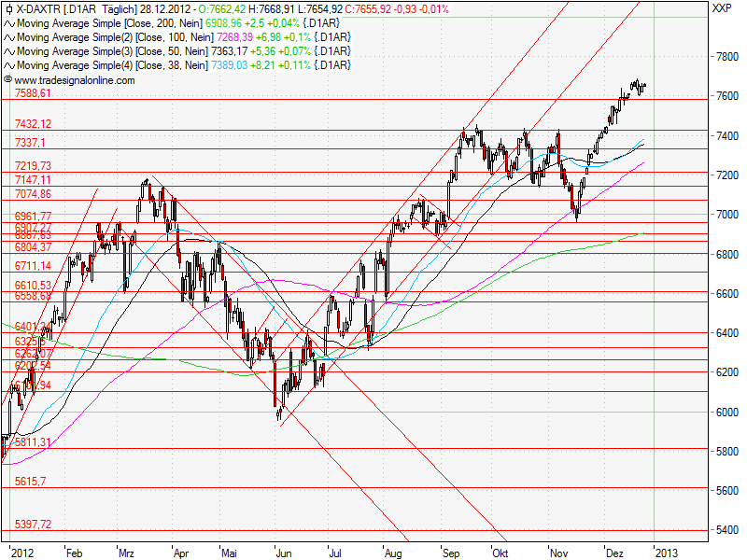
Task: Click the 7800 price axis label
Action: [x=727, y=57]
